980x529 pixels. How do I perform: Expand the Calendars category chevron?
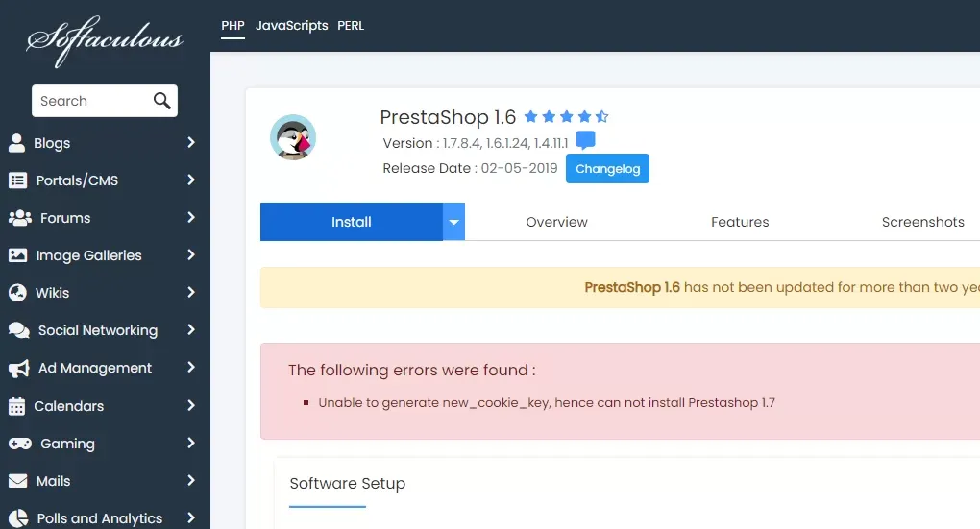click(x=190, y=405)
